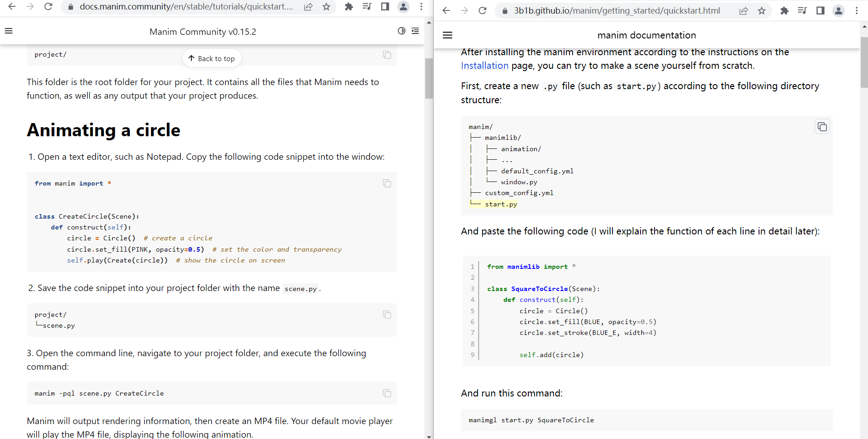Screen dimensions: 868x439
Task: Click the Back to top button
Action: (212, 58)
